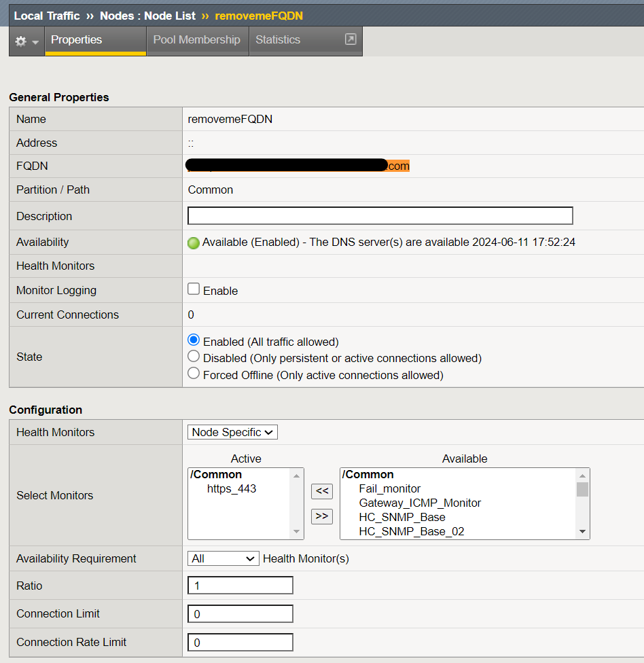Enable the Monitor Logging checkbox
Image resolution: width=644 pixels, height=663 pixels.
(194, 289)
